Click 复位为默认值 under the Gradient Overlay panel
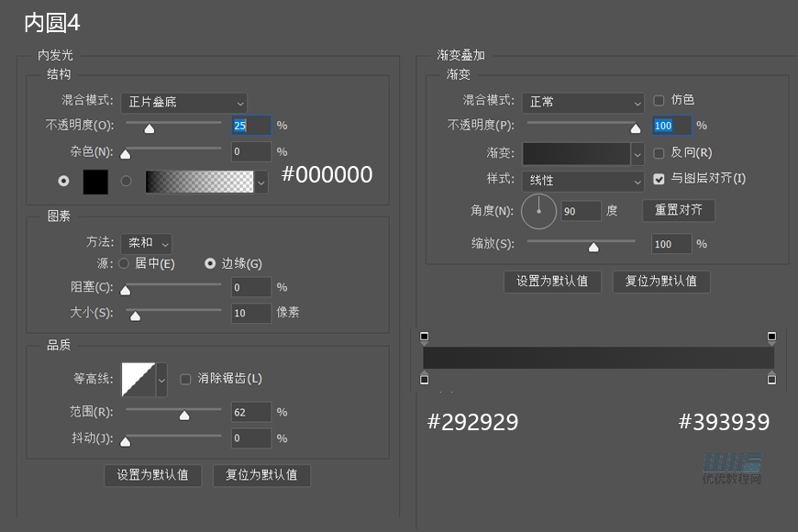798x532 pixels. pos(661,282)
